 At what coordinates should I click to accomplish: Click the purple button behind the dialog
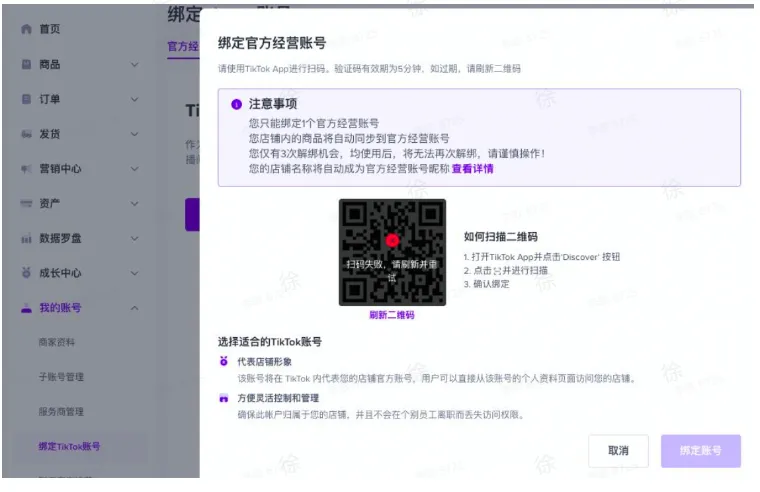point(192,214)
